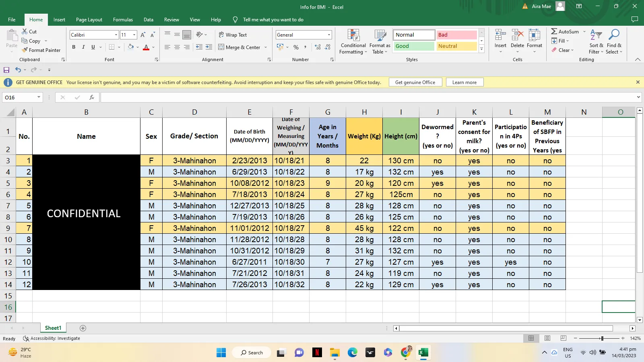The image size is (644, 362).
Task: Toggle Wrap Text
Action: tap(233, 35)
